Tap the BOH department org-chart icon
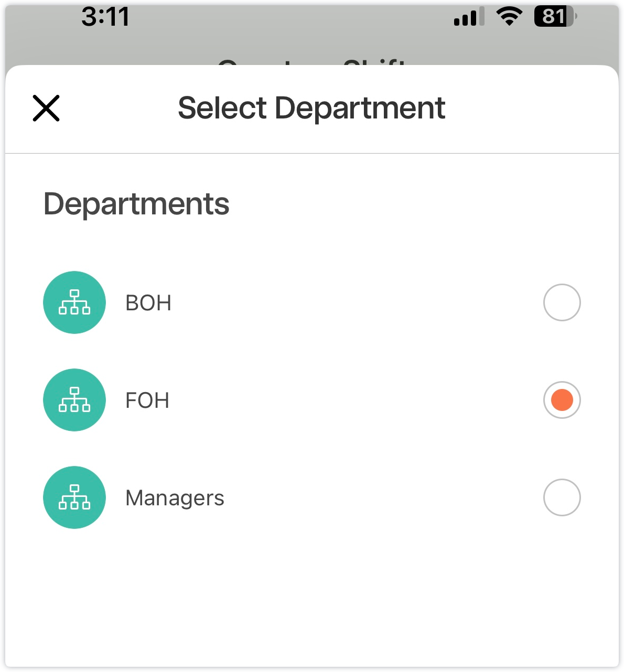Screen dimensions: 624x672 (74, 302)
